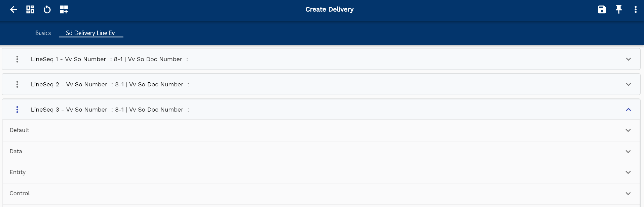Expand LineSeq 2 row chevron
Viewport: 644px width, 207px height.
(x=628, y=84)
